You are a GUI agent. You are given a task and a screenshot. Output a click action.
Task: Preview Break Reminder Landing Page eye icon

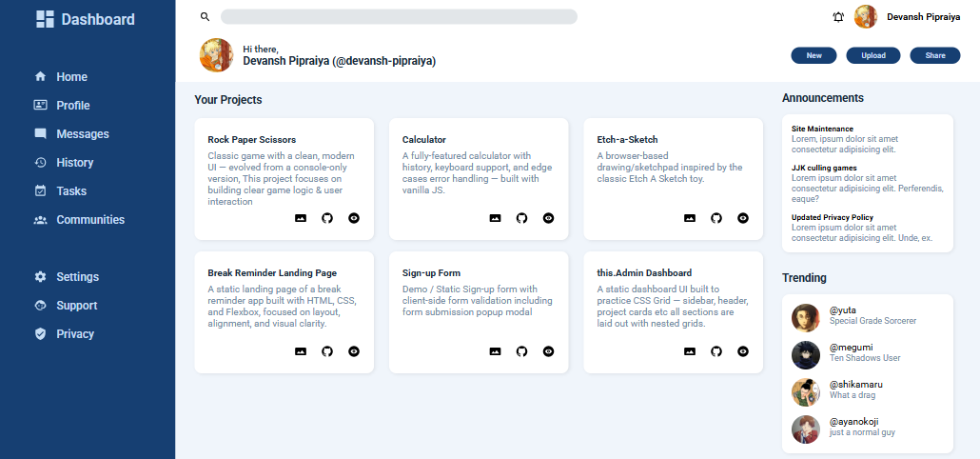(354, 351)
